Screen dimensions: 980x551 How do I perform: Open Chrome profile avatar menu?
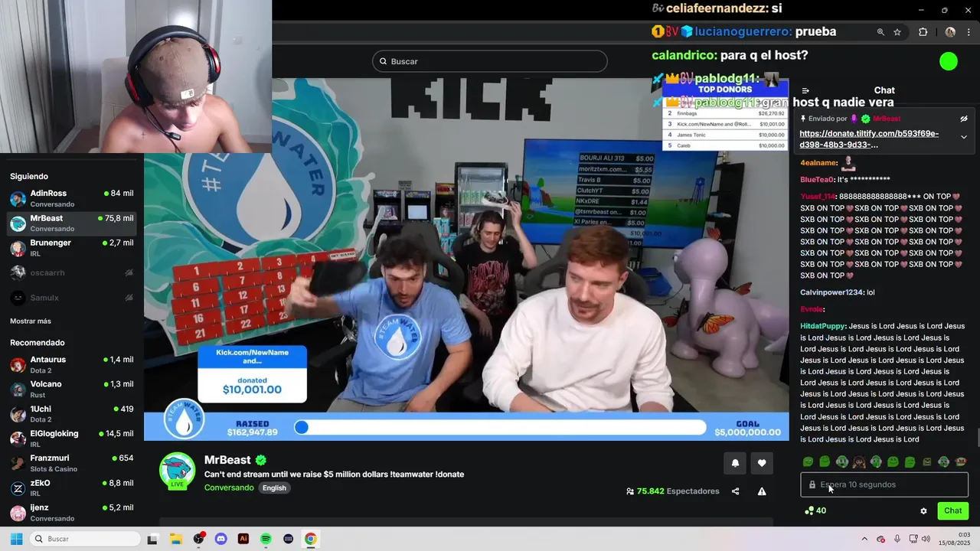click(950, 32)
